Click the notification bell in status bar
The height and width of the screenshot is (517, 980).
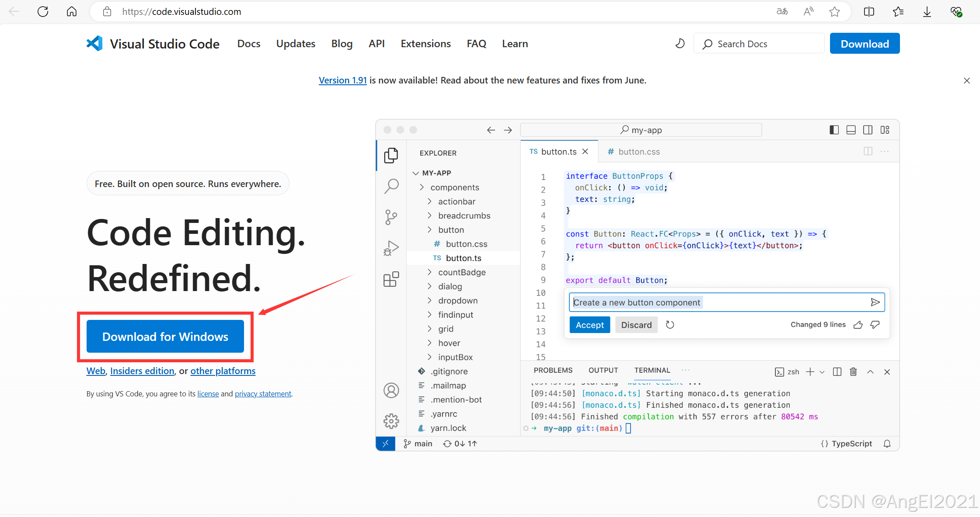[x=887, y=444]
